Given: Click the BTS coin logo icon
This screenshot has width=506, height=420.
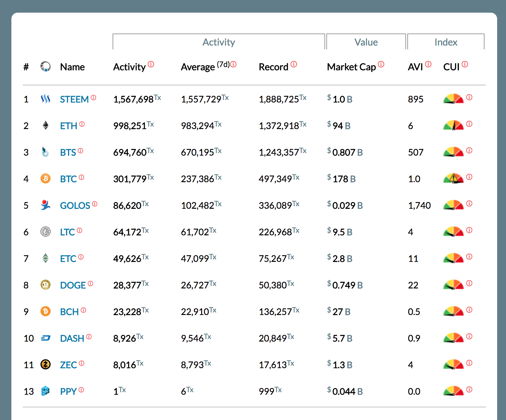Looking at the screenshot, I should click(46, 152).
